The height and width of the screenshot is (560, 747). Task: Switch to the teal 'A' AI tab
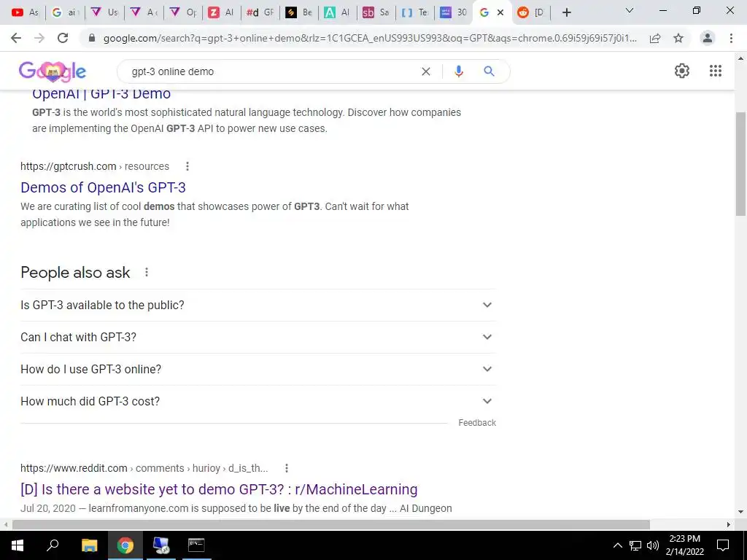coord(338,12)
